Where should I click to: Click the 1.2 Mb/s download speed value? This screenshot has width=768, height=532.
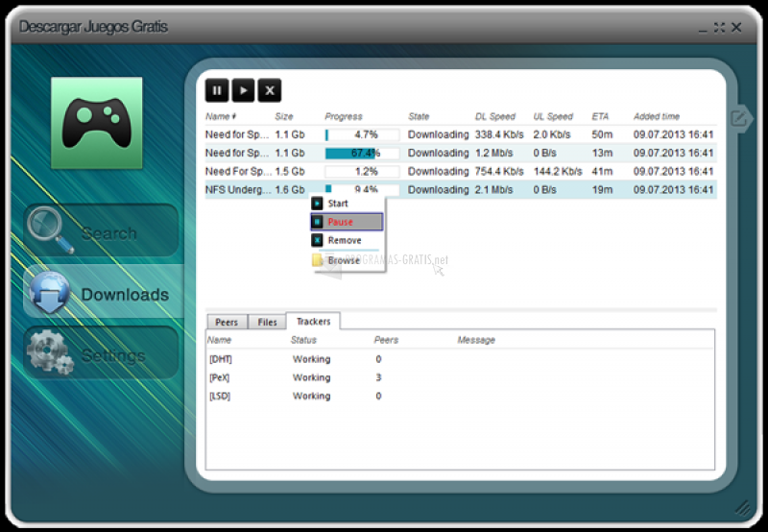[x=493, y=154]
